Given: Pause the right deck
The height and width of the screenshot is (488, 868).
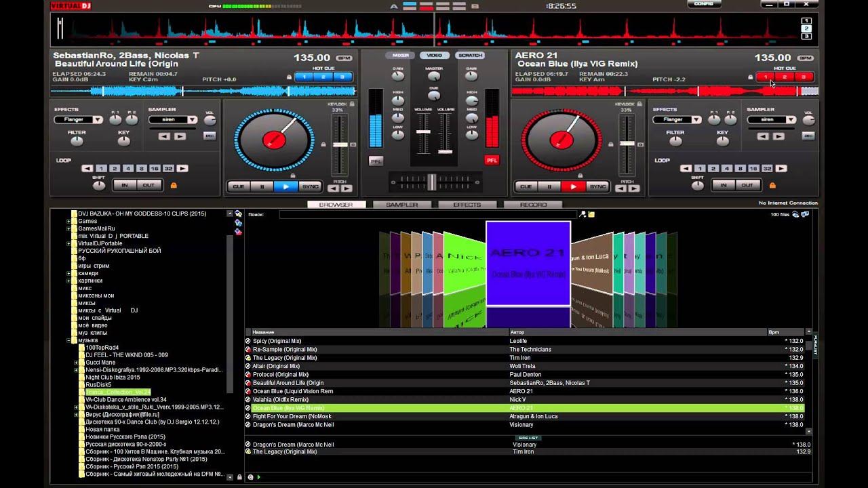Looking at the screenshot, I should (x=550, y=186).
